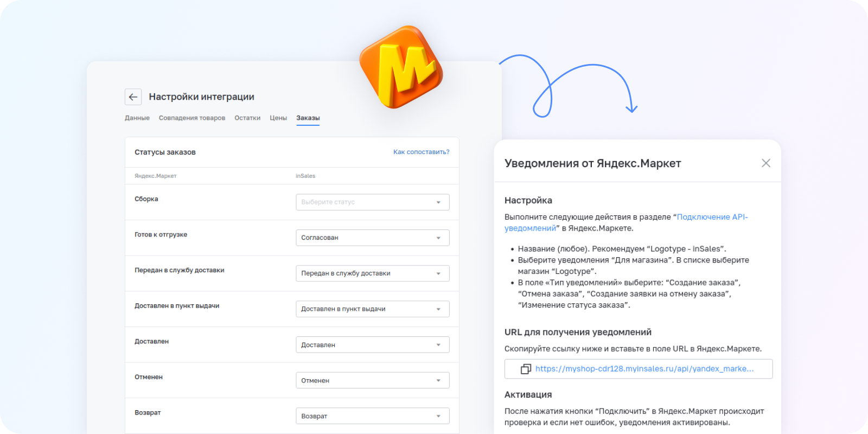
Task: Click the Активация section heading
Action: [x=528, y=394]
